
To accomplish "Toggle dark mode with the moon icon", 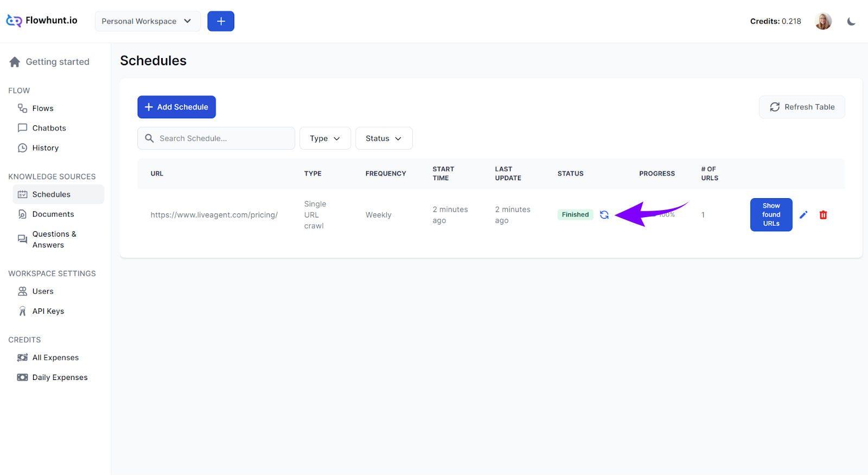I will pyautogui.click(x=851, y=21).
